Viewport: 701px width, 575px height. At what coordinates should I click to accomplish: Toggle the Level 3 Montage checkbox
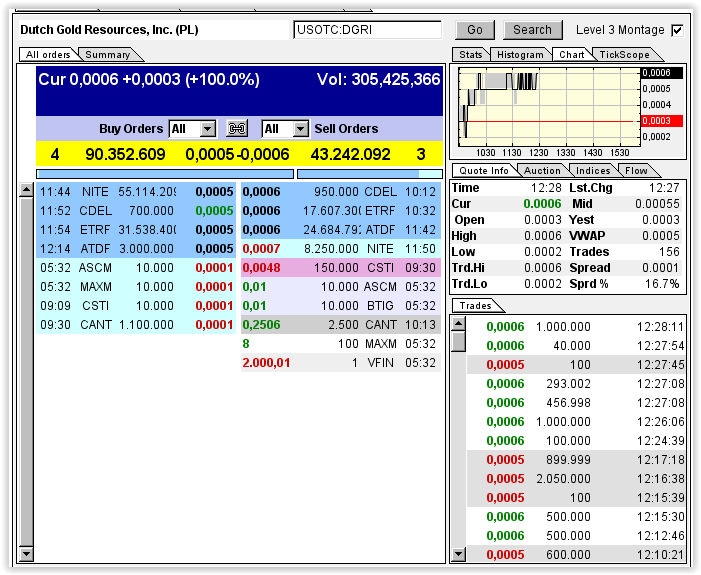[677, 30]
